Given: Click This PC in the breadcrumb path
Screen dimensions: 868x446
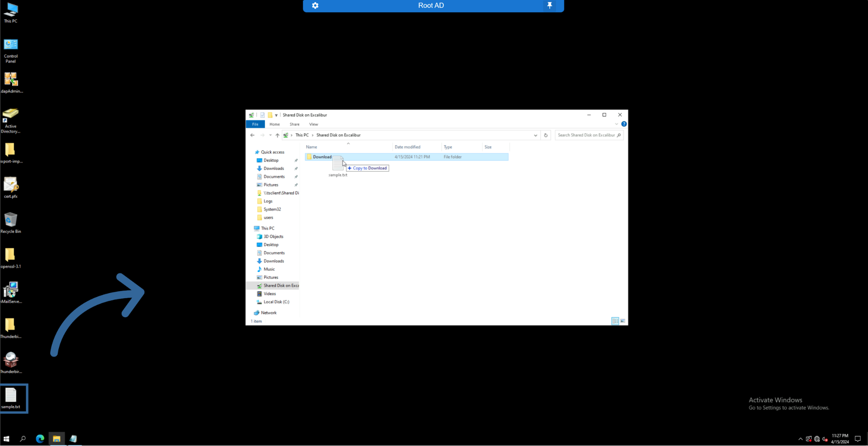Looking at the screenshot, I should tap(302, 135).
